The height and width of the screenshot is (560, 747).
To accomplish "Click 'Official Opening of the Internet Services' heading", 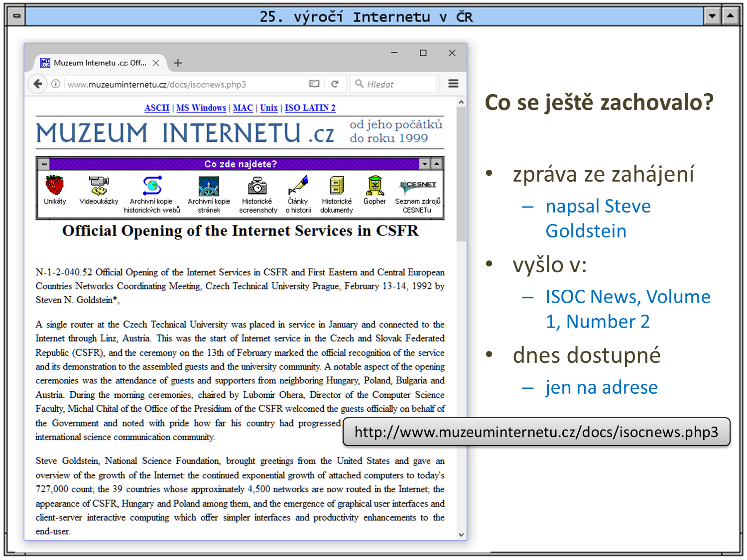I will [241, 231].
